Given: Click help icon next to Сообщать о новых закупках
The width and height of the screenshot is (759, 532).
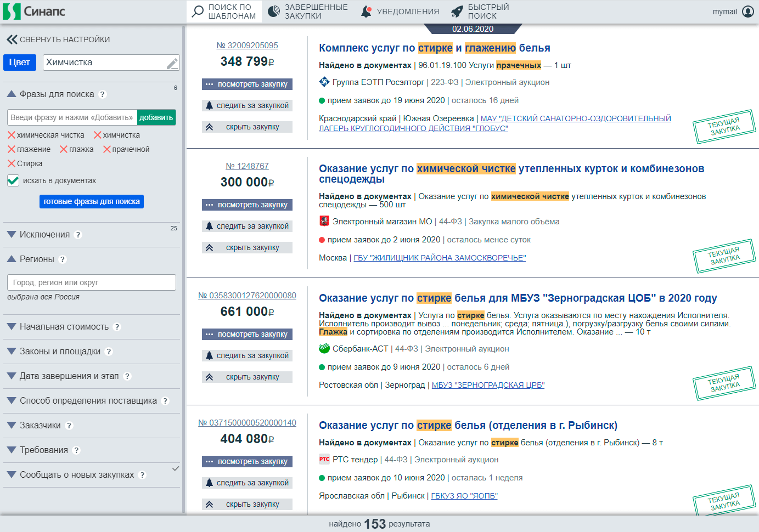Looking at the screenshot, I should coord(142,475).
